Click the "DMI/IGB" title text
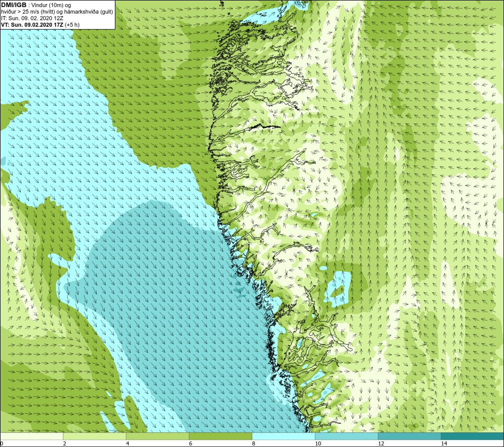This screenshot has width=504, height=447. (14, 5)
